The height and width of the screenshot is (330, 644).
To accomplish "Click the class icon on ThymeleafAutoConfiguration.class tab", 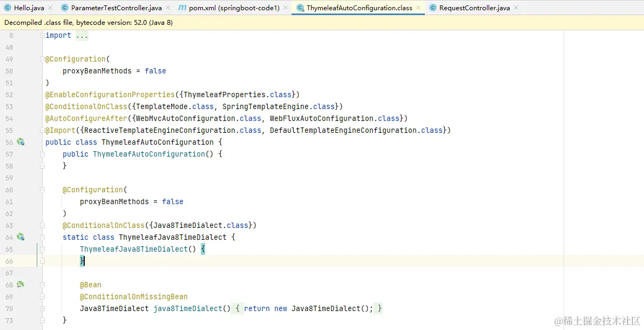I will click(300, 8).
